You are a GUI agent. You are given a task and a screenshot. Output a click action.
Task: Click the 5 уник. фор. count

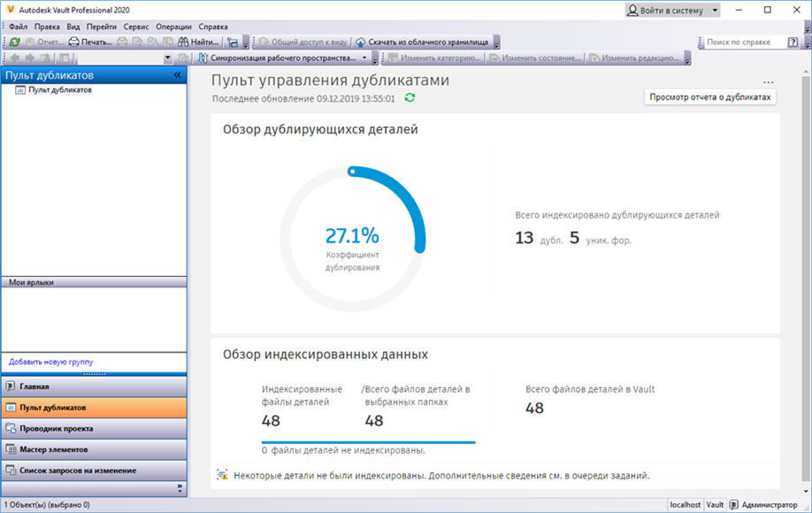pyautogui.click(x=601, y=238)
